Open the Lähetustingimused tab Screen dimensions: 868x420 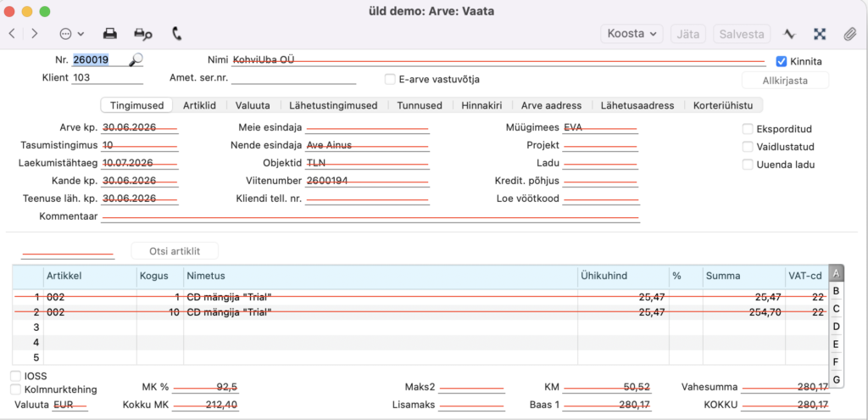click(333, 105)
